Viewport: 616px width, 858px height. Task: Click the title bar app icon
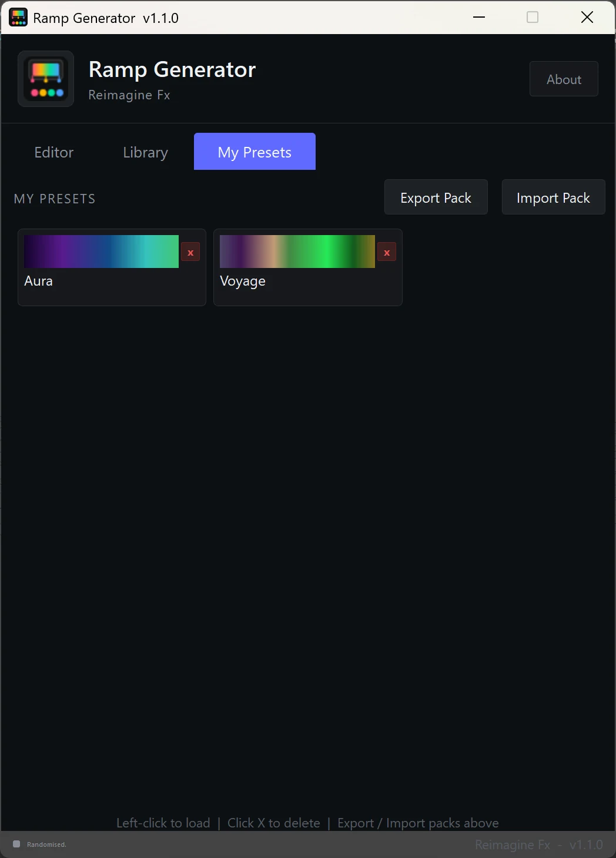(x=18, y=18)
